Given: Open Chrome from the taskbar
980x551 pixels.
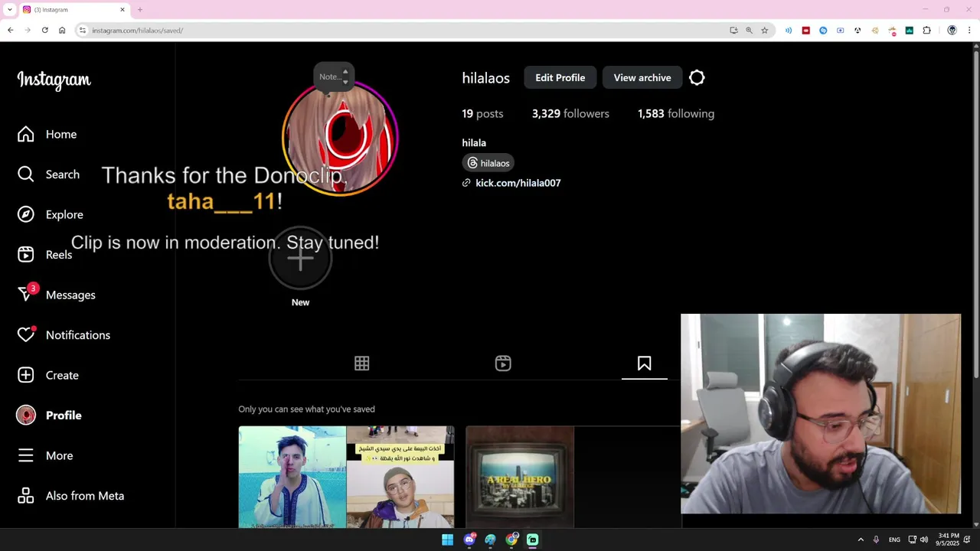Looking at the screenshot, I should [x=511, y=540].
